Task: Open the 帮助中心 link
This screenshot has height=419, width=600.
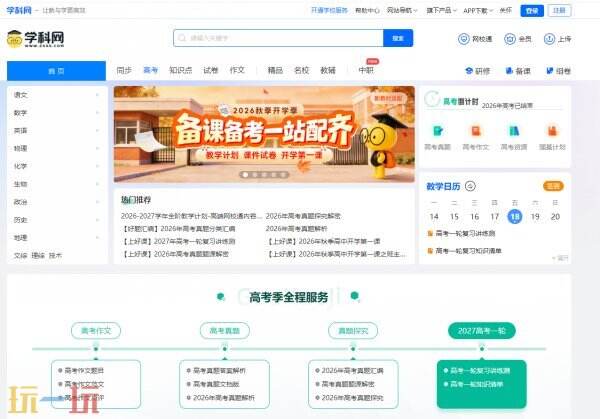Action: [x=367, y=10]
